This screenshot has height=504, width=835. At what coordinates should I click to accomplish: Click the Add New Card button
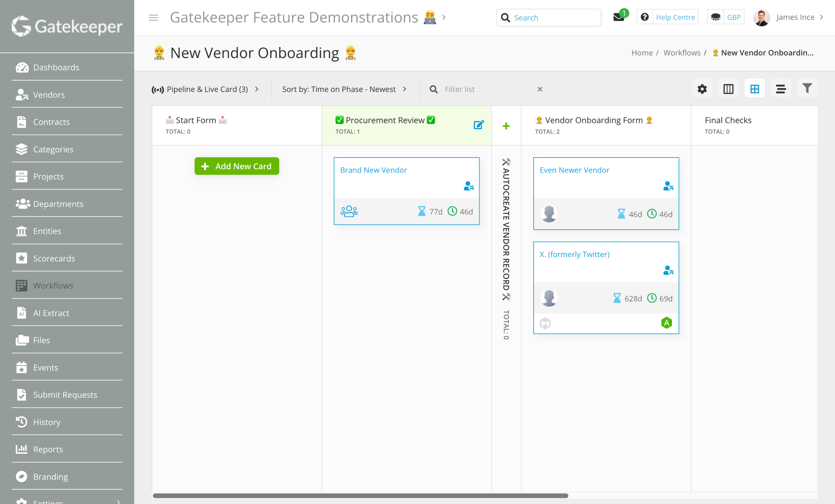pos(236,166)
